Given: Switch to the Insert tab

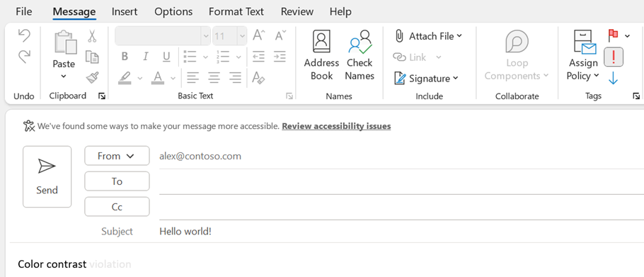Looking at the screenshot, I should [x=125, y=11].
